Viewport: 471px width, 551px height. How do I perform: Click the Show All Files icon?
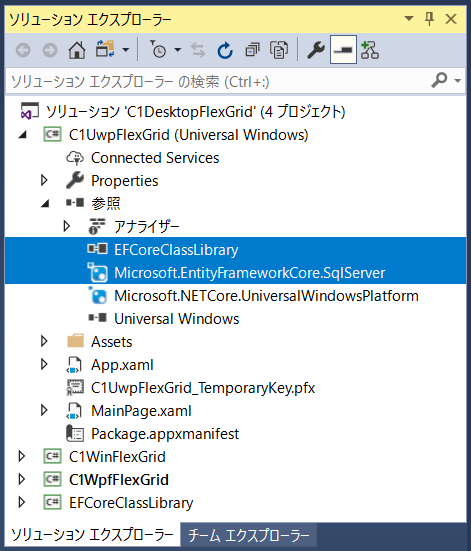pos(279,50)
